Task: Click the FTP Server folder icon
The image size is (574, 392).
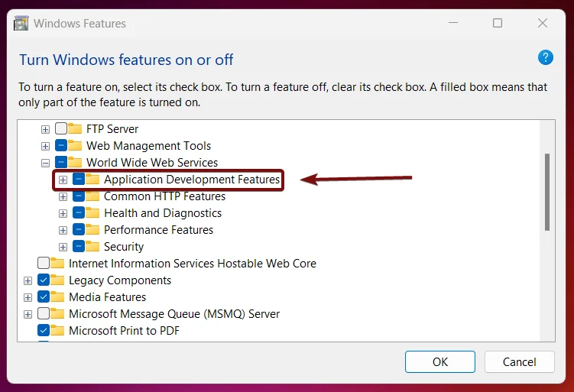Action: pyautogui.click(x=75, y=128)
